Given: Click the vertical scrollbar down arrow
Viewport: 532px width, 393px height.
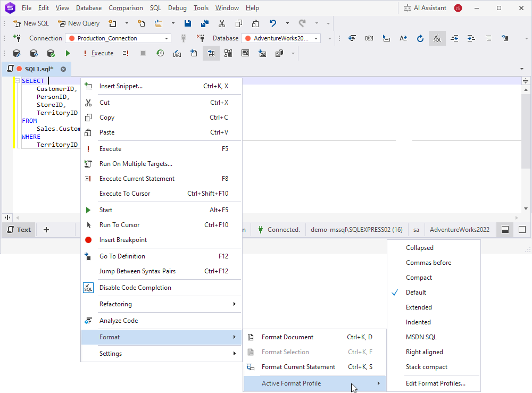Looking at the screenshot, I should point(526,209).
